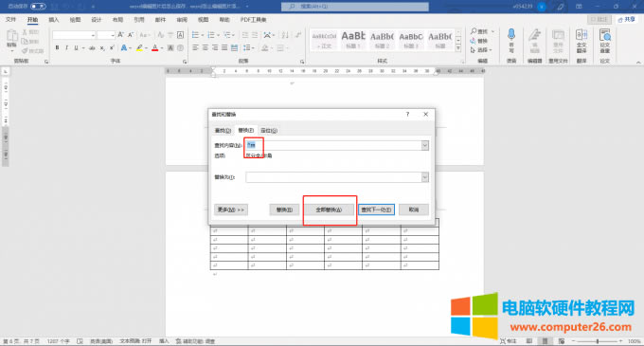Click the sort A-Z paragraph icon

(285, 35)
